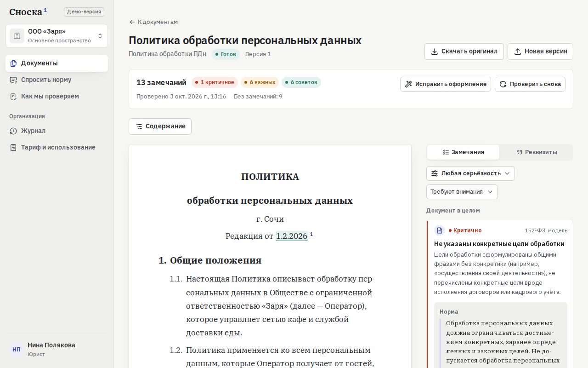
Task: Expand the ООО «Заря» workspace switcher
Action: 57,36
